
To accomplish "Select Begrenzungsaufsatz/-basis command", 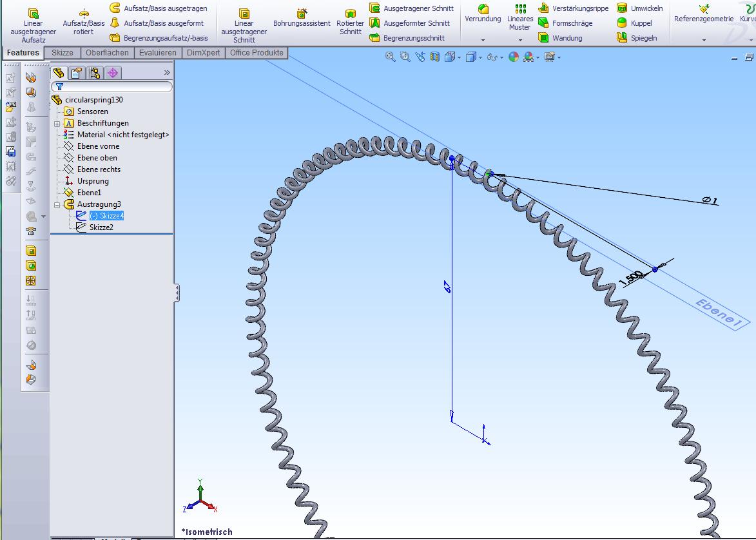I will click(x=159, y=37).
